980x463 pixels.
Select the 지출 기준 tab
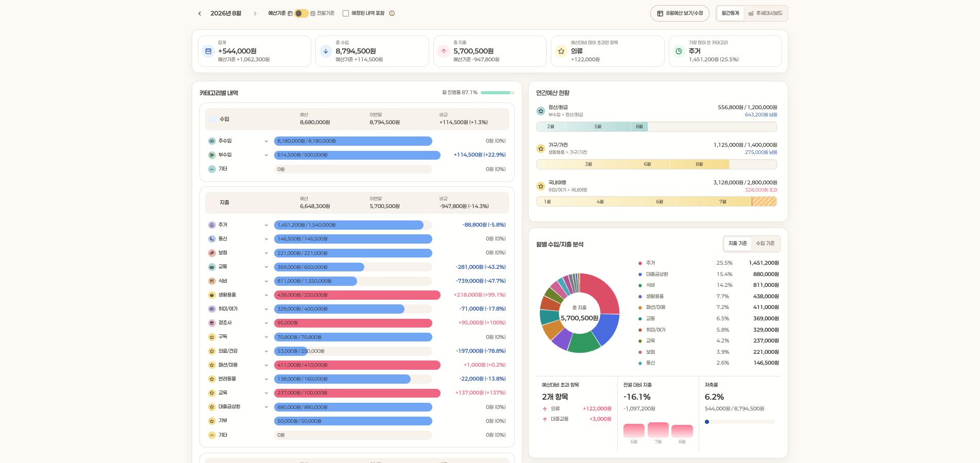(737, 244)
